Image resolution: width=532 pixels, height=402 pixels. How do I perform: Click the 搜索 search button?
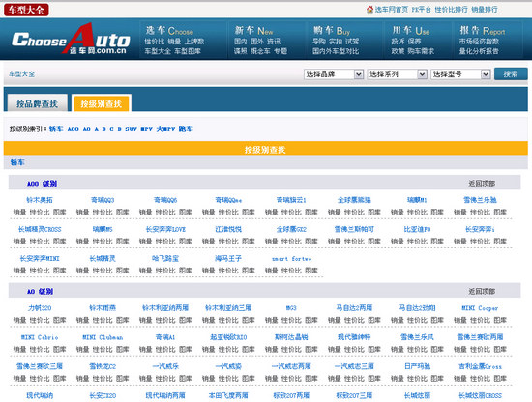pos(511,73)
